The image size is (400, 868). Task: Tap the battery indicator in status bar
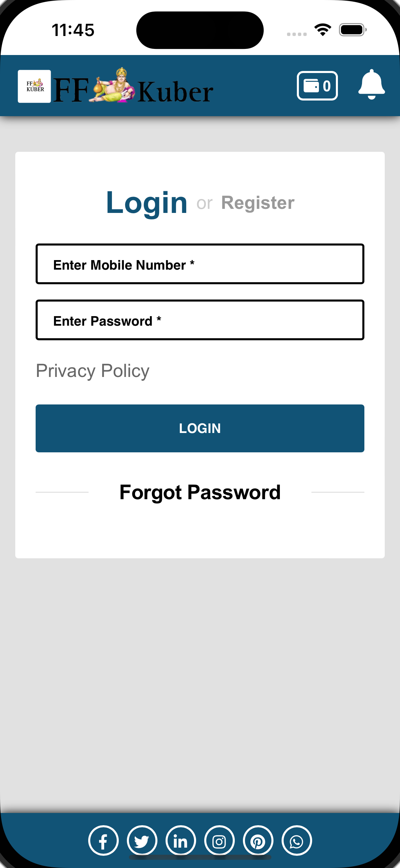pos(353,30)
